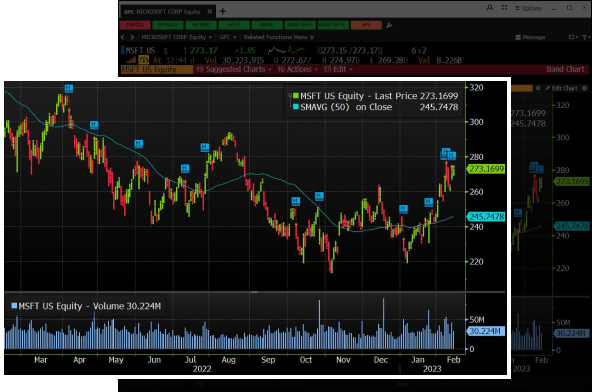Click the orange BPS button

click(x=366, y=25)
